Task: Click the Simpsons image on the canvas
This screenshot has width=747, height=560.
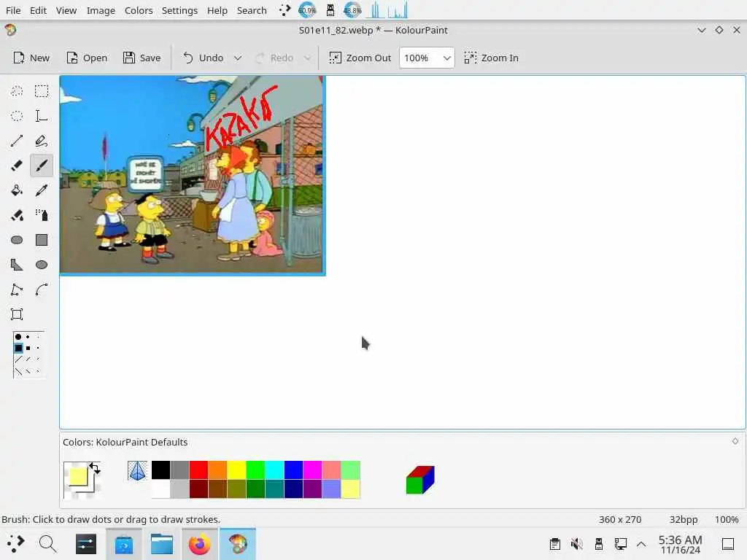Action: (x=191, y=174)
